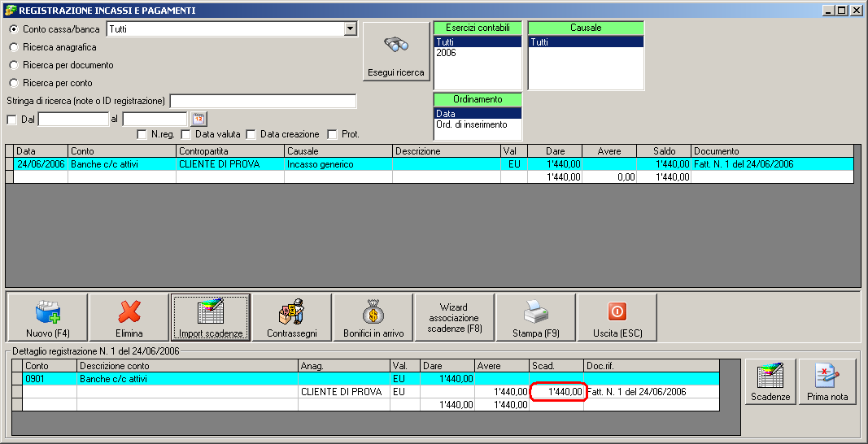
Task: Select Ricerca anagrafica radio option
Action: 14,47
